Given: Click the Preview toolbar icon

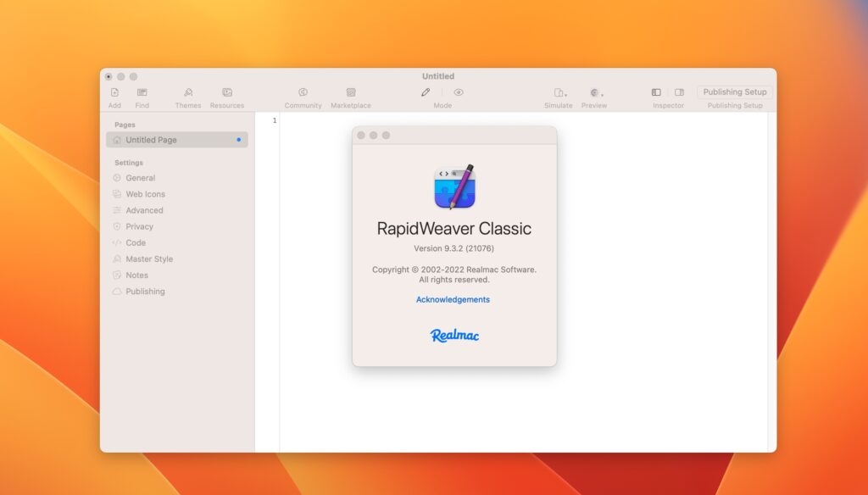Looking at the screenshot, I should (x=593, y=92).
